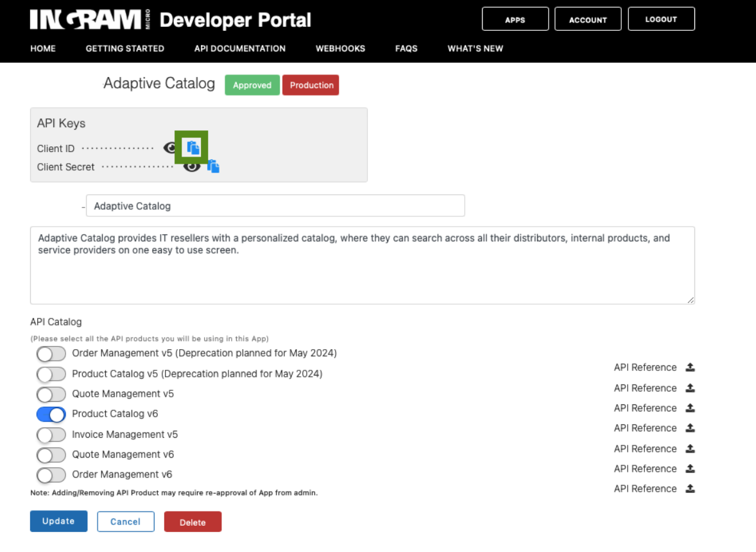Screen dimensions: 756x552
Task: Click LOGOUT button
Action: tap(661, 19)
